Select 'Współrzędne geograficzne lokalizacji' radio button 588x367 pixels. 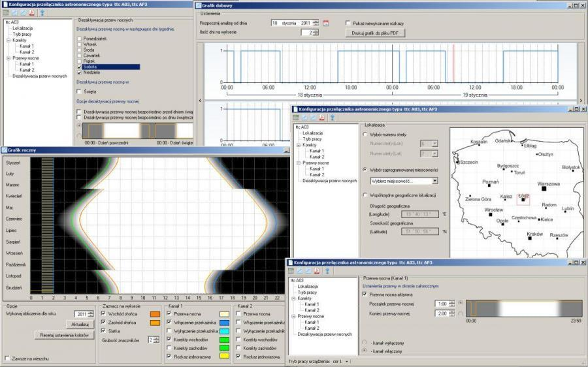pyautogui.click(x=364, y=195)
